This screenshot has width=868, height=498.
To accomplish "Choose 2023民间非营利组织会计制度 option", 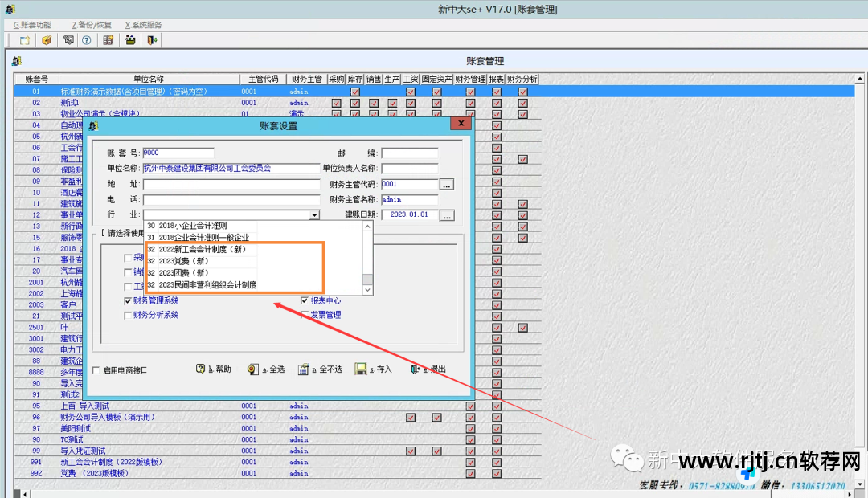I will pyautogui.click(x=254, y=285).
